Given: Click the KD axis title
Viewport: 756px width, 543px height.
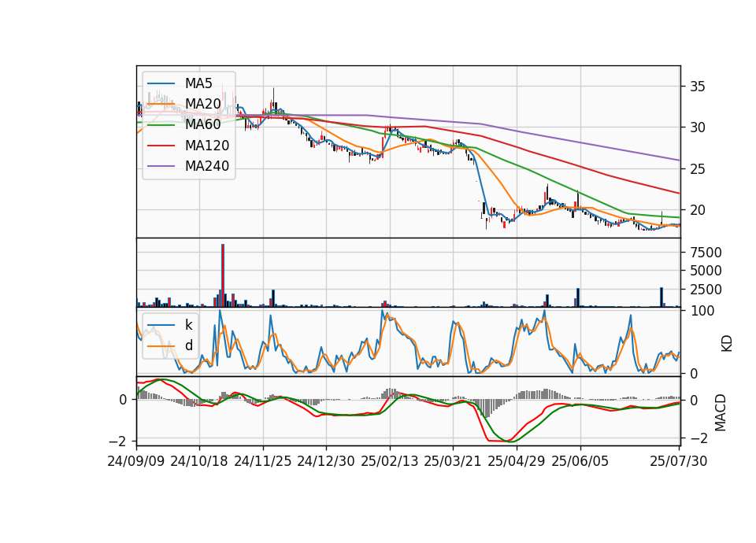Looking at the screenshot, I should tap(727, 343).
